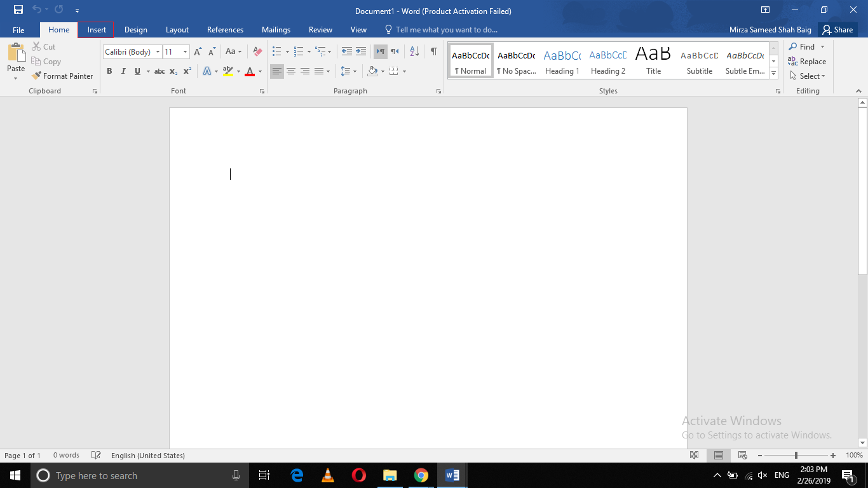The height and width of the screenshot is (488, 868).
Task: Toggle underline formatting
Action: point(137,71)
